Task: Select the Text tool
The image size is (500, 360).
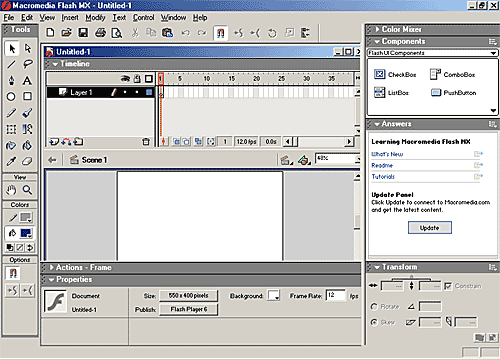Action: (x=27, y=80)
